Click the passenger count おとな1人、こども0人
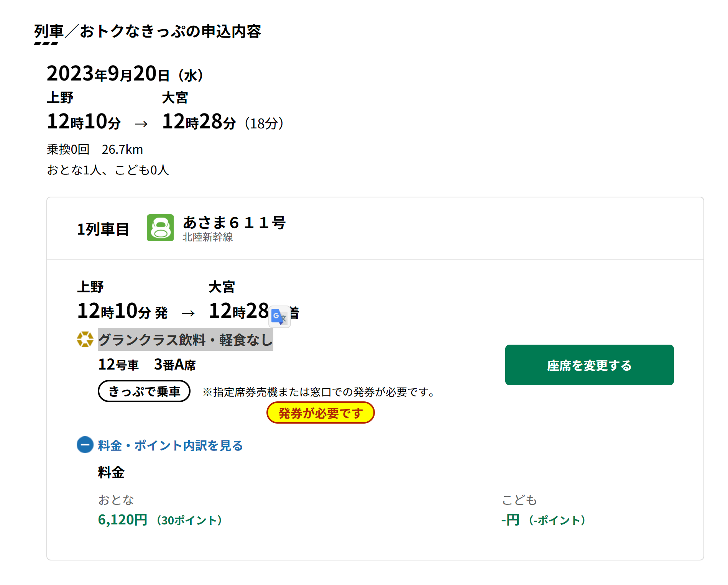This screenshot has width=728, height=585. click(108, 170)
